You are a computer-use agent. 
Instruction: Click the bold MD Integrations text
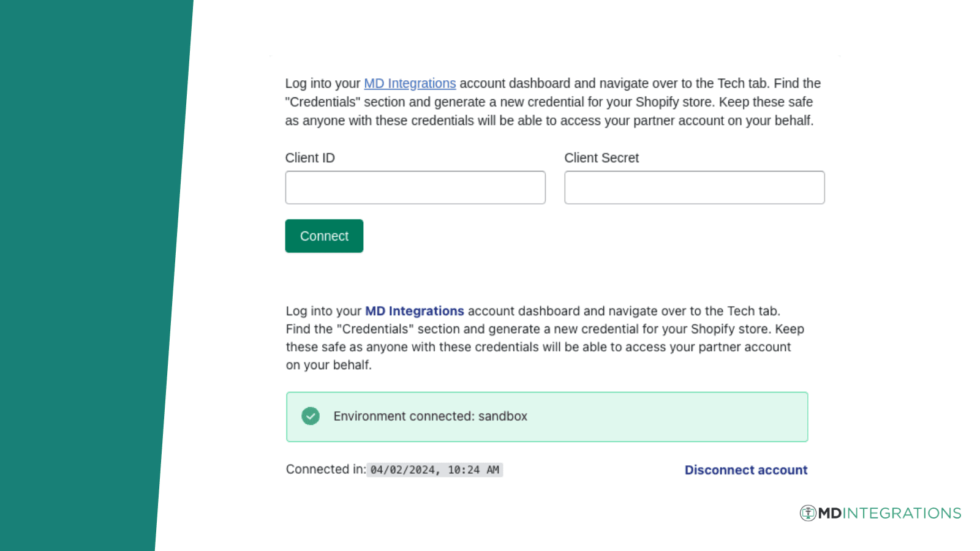414,311
